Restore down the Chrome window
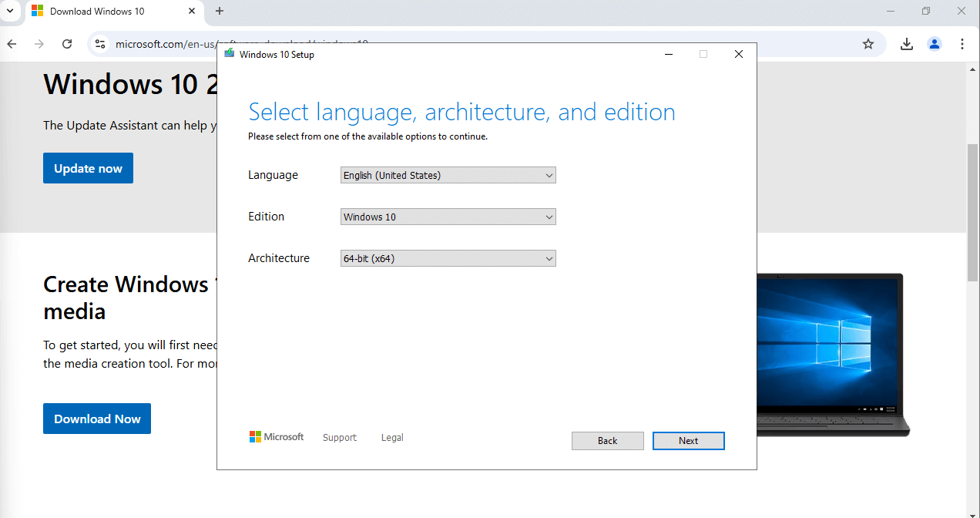The image size is (980, 518). 926,11
